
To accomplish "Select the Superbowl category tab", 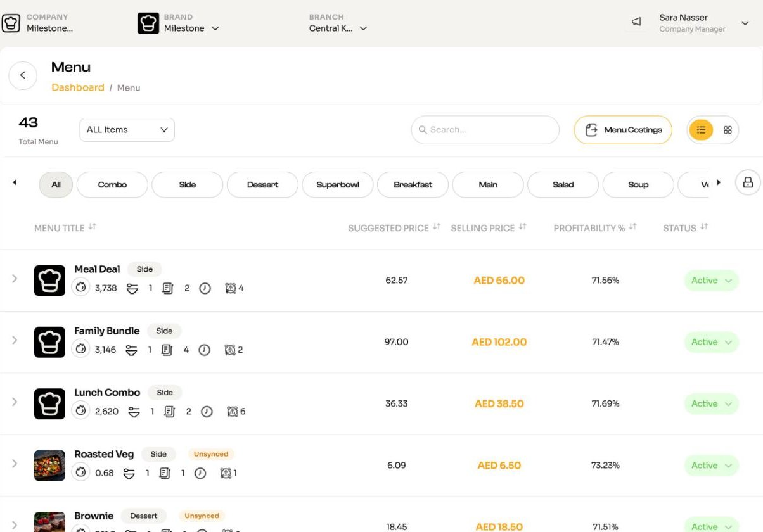I will pos(338,185).
